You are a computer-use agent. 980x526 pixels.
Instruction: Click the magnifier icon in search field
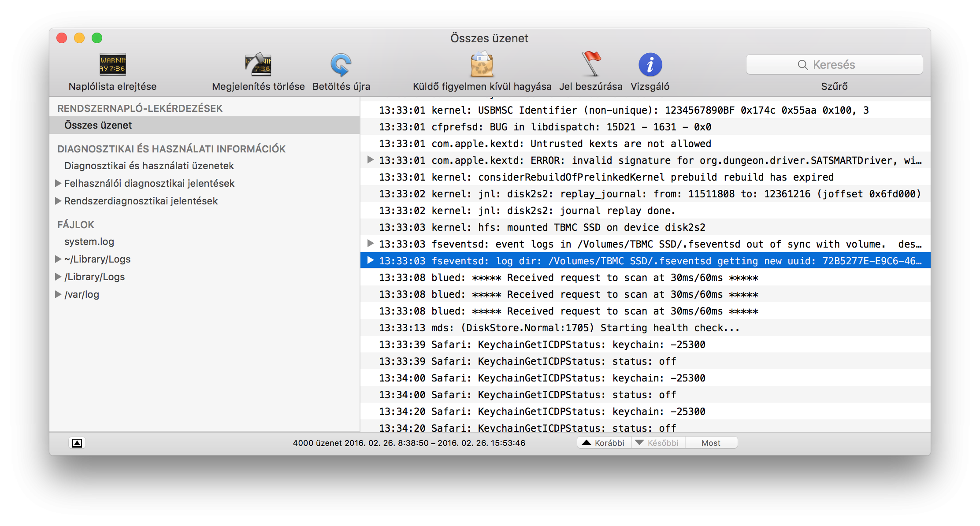pos(802,65)
